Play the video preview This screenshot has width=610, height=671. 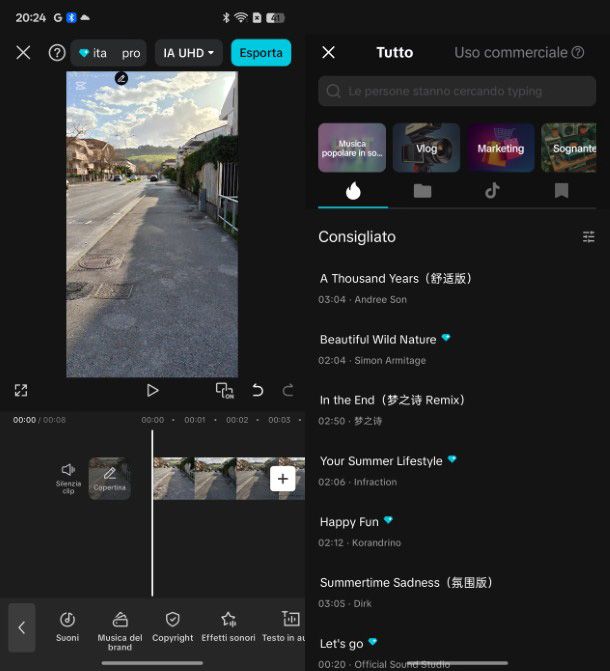pos(152,390)
